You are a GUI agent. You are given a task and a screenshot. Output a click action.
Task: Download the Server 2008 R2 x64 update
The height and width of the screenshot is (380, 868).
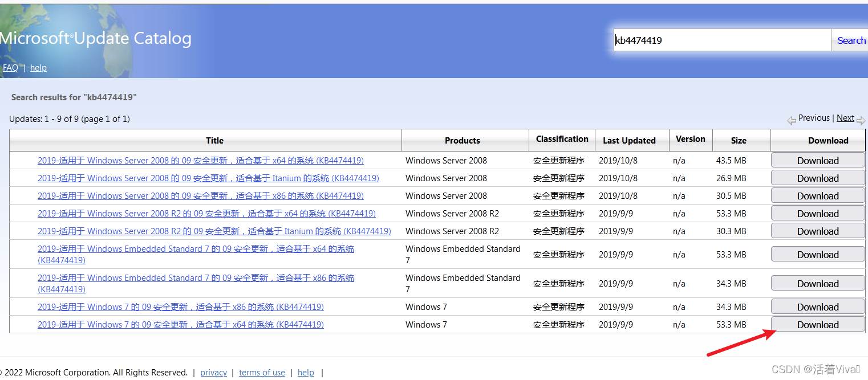point(818,214)
